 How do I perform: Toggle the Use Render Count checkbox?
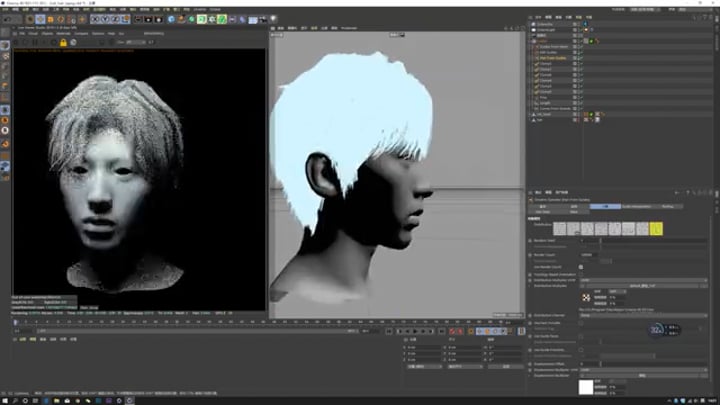coord(580,267)
